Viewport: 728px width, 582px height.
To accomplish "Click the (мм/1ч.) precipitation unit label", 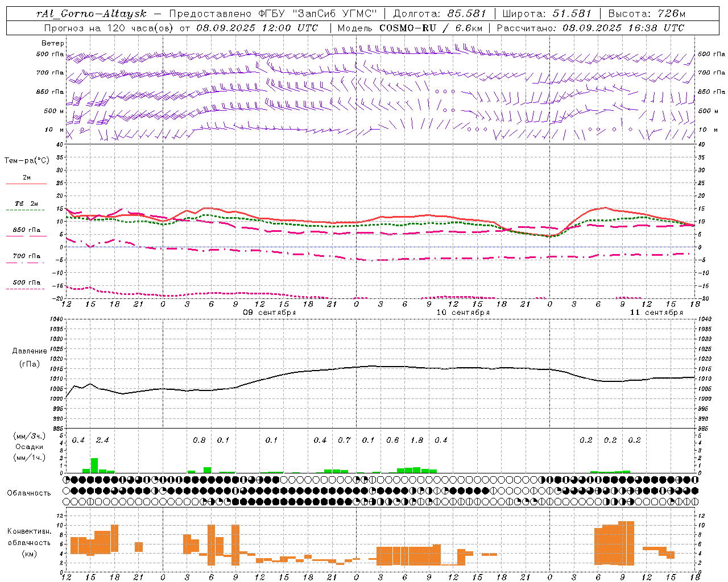I will tap(30, 457).
